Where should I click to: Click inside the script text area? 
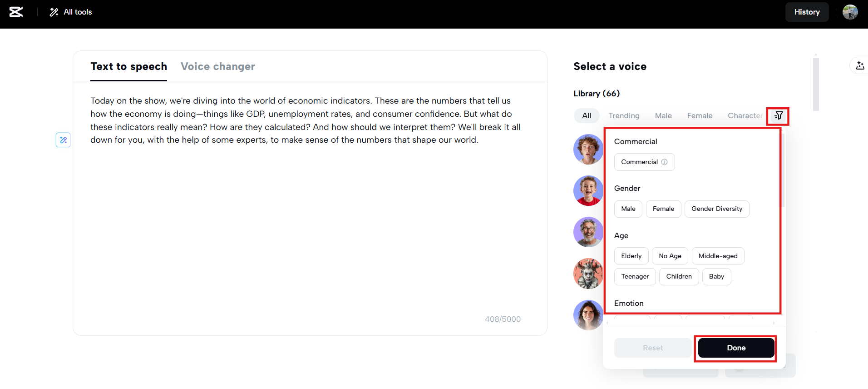click(x=309, y=218)
